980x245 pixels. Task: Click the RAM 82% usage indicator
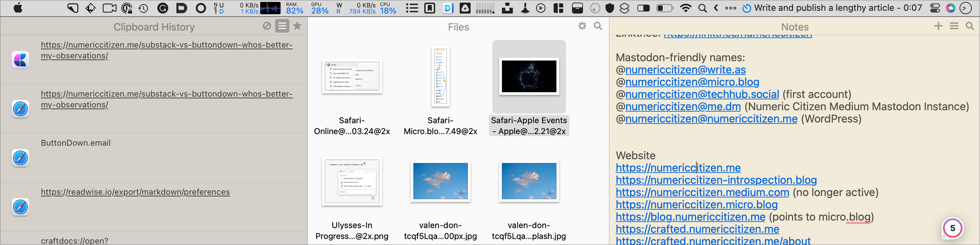click(x=294, y=8)
